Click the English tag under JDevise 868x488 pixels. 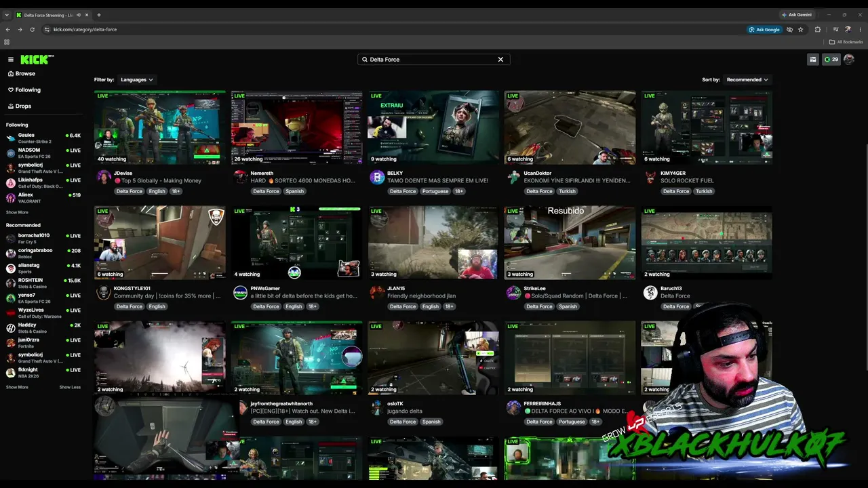tap(157, 191)
